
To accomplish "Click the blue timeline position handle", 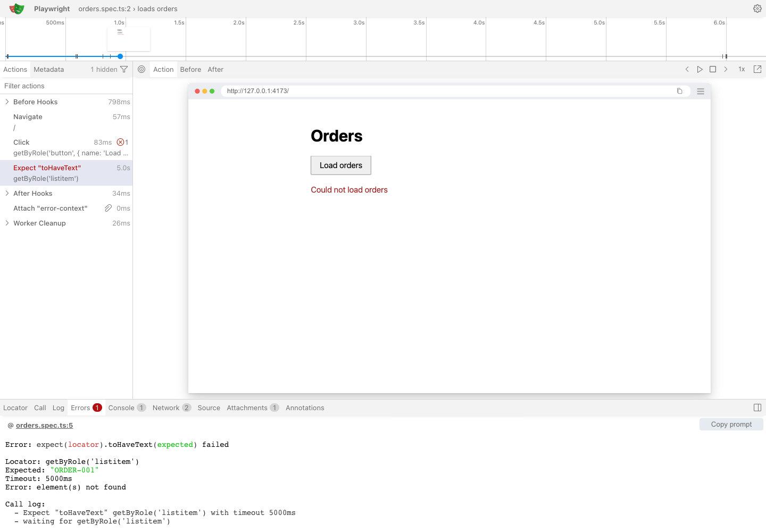I will (x=120, y=56).
